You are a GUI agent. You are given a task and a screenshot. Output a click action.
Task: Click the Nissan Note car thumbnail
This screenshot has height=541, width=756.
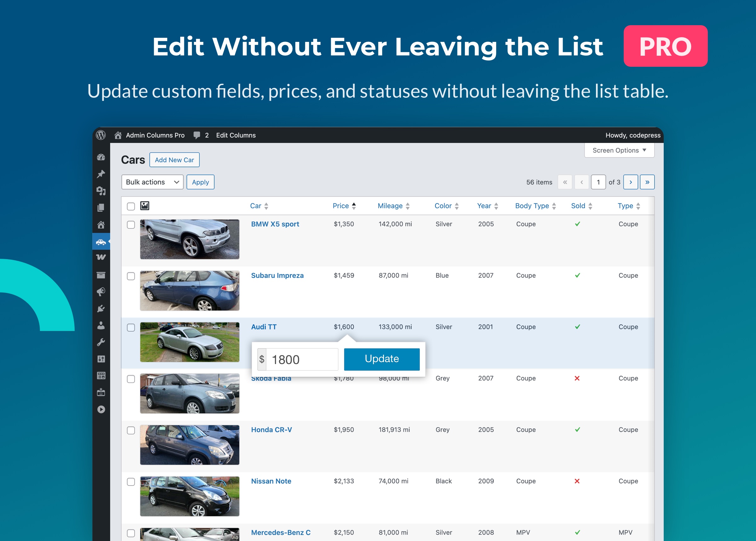pos(189,496)
